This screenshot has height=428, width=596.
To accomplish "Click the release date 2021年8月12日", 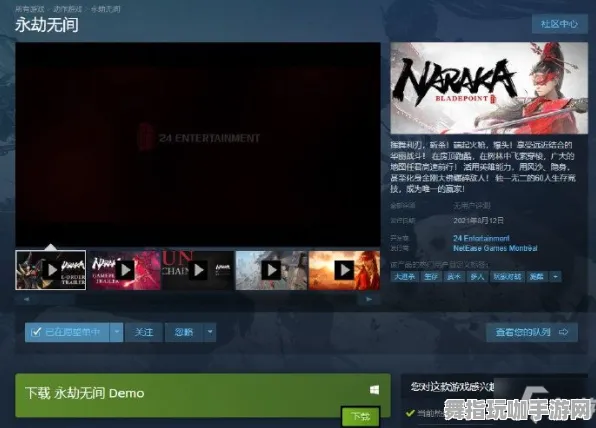I will 479,220.
